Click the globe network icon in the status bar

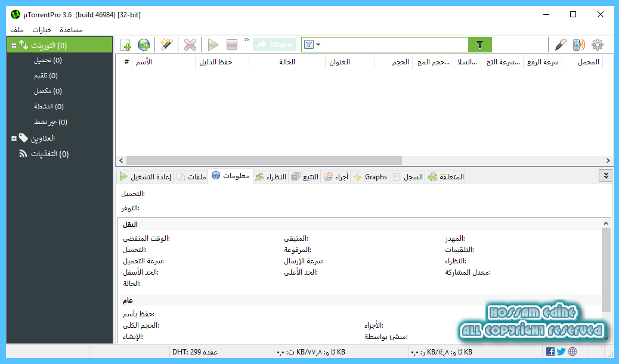[x=572, y=351]
